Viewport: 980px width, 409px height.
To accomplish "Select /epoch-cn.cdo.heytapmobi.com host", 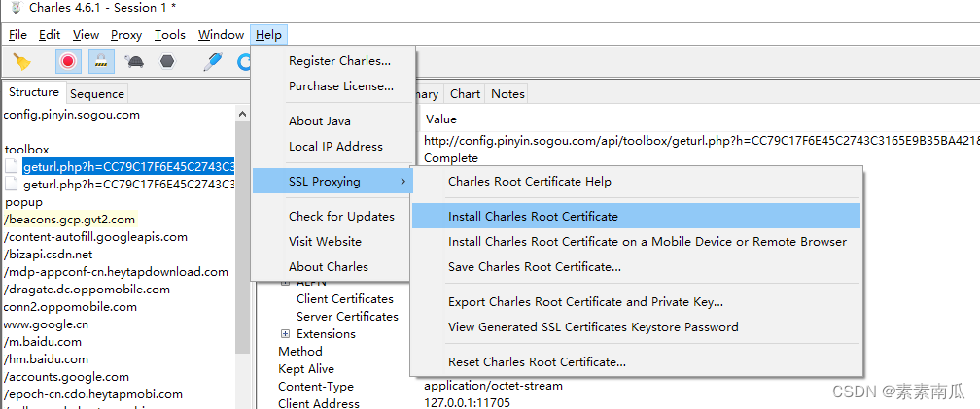I will 93,394.
